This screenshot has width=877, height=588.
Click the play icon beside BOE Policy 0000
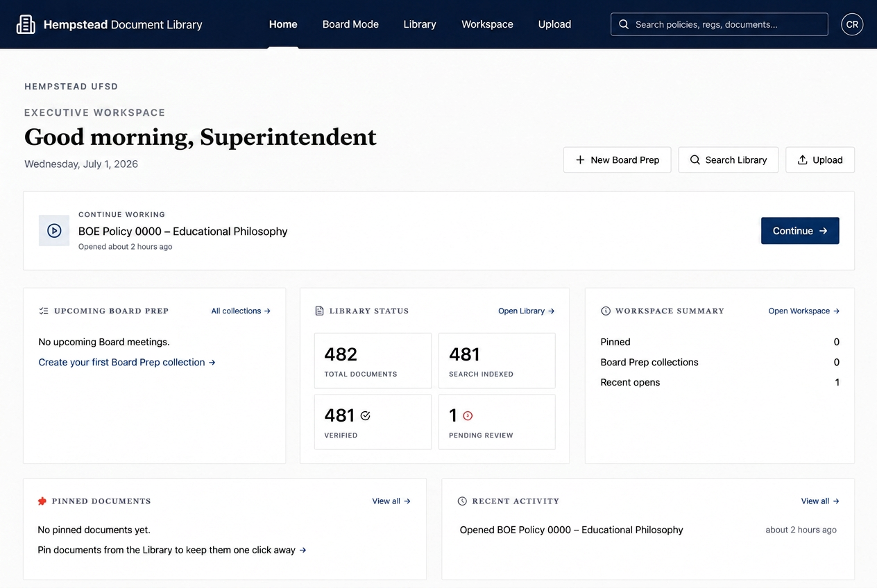tap(54, 231)
